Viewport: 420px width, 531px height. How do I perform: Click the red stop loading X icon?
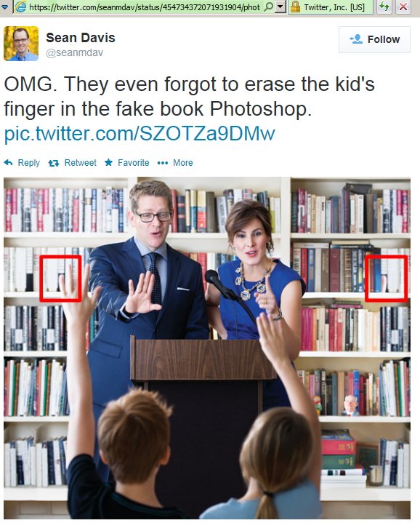(x=403, y=7)
